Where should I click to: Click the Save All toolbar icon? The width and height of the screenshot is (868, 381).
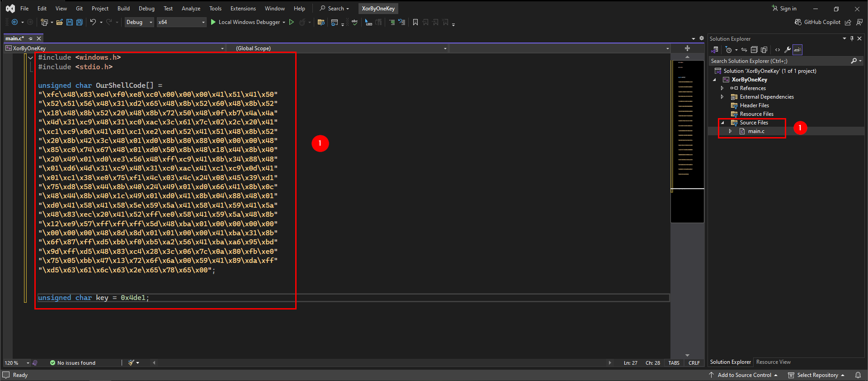(x=80, y=22)
